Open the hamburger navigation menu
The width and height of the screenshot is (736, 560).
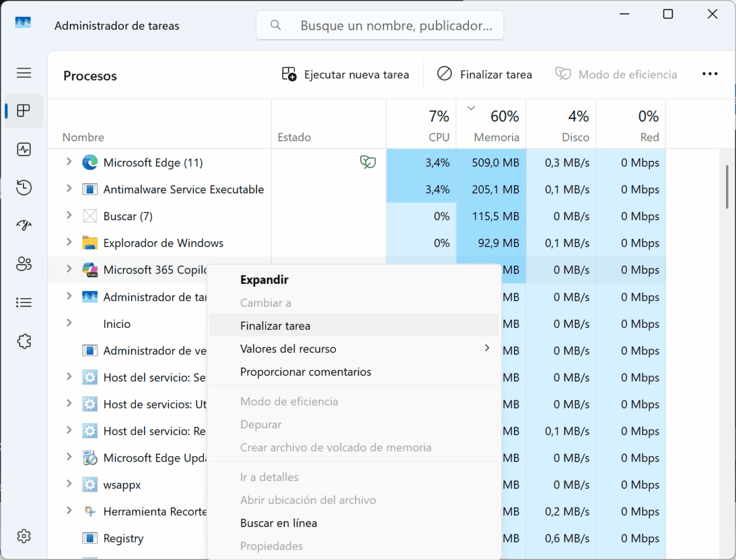pos(24,73)
